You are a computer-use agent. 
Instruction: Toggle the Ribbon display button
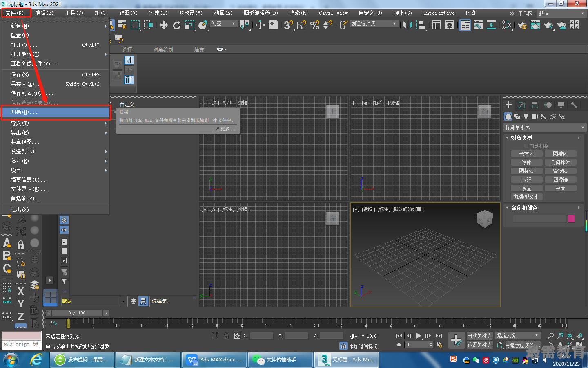[x=465, y=25]
